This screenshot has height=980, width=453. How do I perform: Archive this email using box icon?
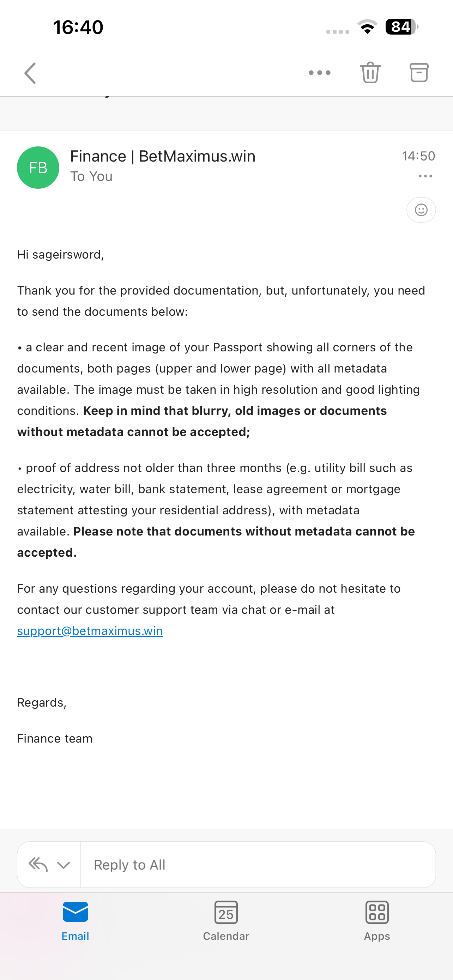coord(419,72)
